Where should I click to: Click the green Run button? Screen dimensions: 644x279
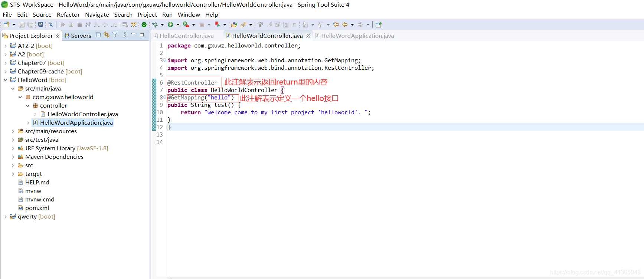point(170,24)
